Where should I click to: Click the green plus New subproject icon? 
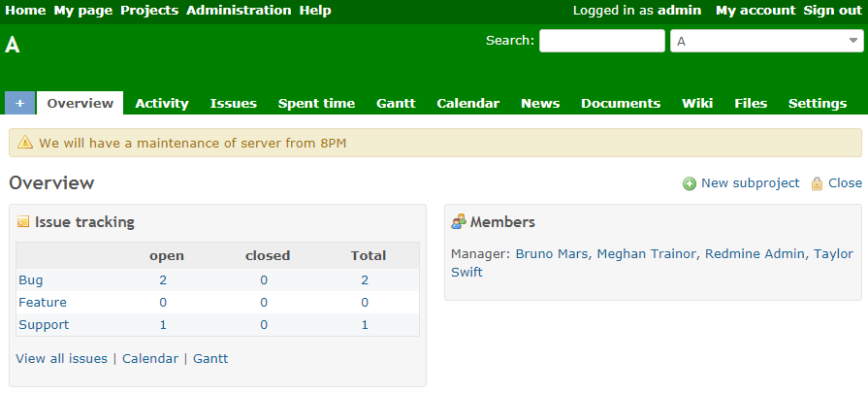(689, 183)
